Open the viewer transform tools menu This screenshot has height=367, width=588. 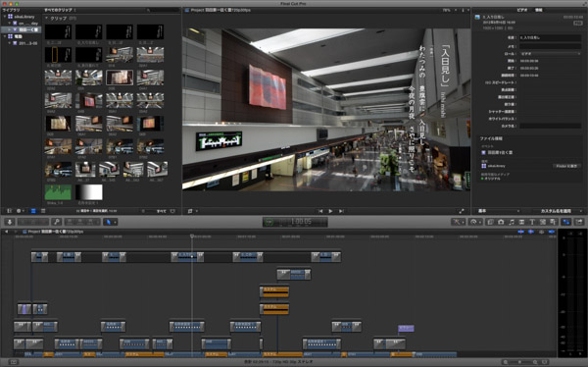coord(192,211)
